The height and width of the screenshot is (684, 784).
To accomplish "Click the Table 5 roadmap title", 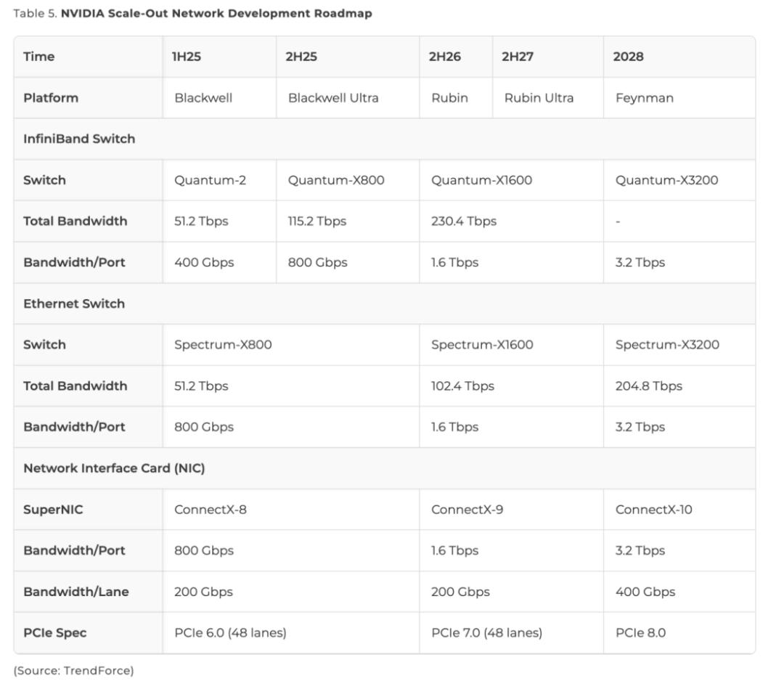I will (x=192, y=14).
